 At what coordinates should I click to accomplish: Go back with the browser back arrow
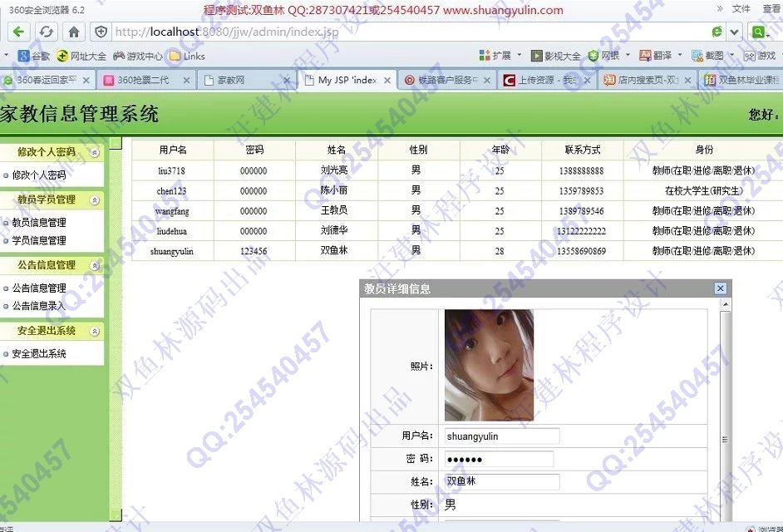pos(18,32)
